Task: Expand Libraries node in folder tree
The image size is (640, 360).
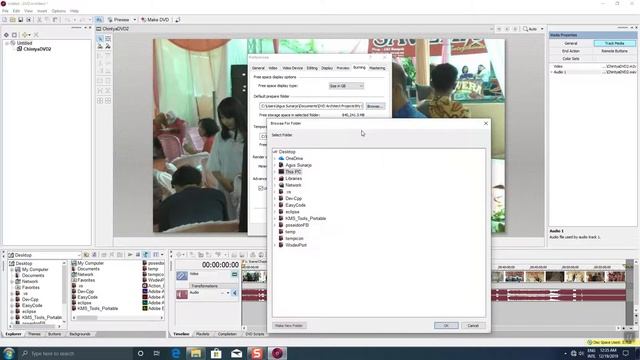Action: [275, 179]
